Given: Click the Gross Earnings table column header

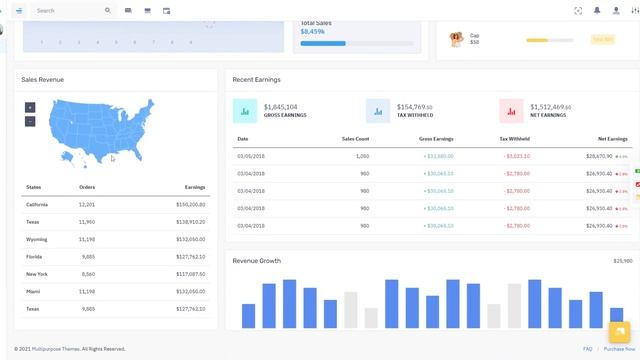Looking at the screenshot, I should [x=436, y=139].
